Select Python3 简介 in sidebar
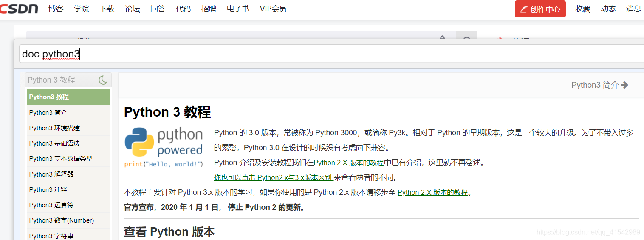Image resolution: width=644 pixels, height=240 pixels. point(68,113)
